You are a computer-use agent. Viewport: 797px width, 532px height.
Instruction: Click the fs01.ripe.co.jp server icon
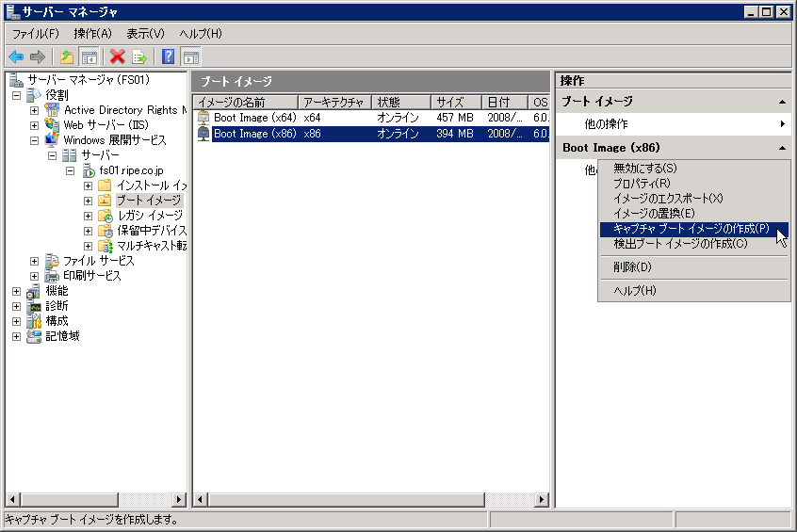pos(89,170)
